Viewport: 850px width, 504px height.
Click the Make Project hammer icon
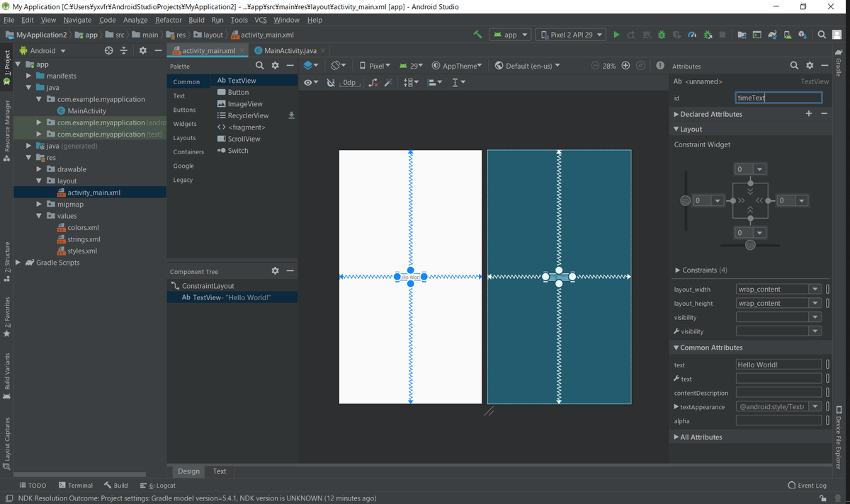pyautogui.click(x=478, y=34)
